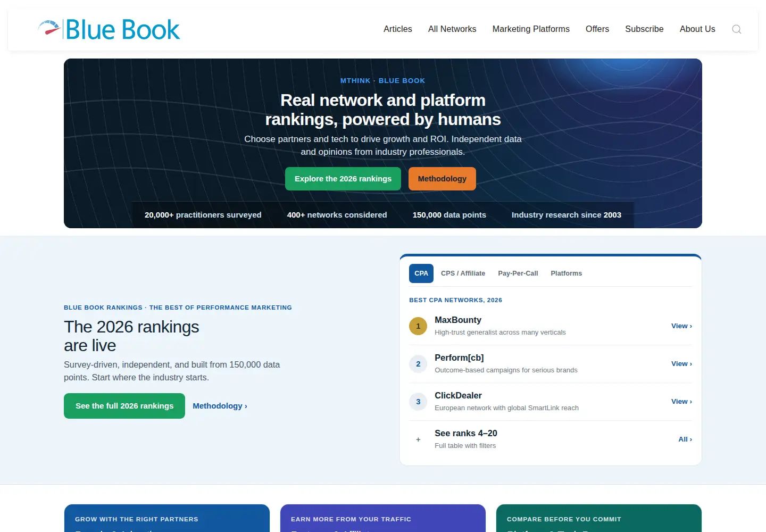Click the orange Methodology button
The height and width of the screenshot is (532, 766).
click(x=442, y=179)
